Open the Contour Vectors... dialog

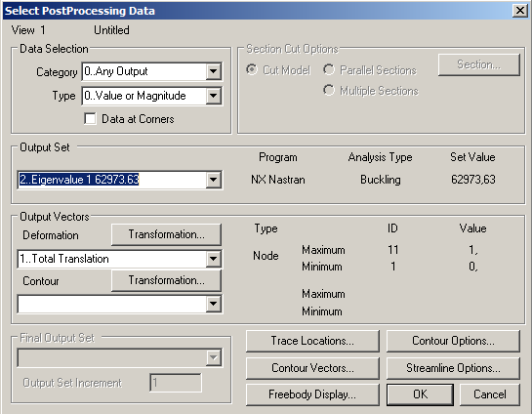coord(312,368)
